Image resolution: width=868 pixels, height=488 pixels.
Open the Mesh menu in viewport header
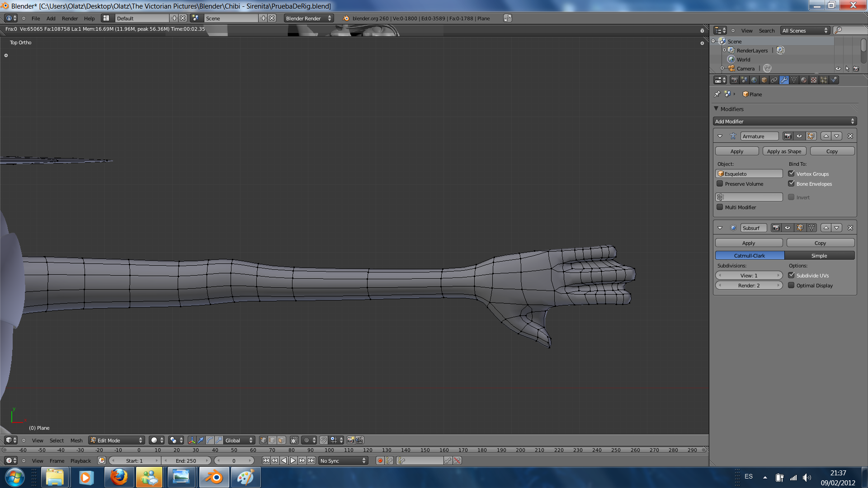coord(76,440)
